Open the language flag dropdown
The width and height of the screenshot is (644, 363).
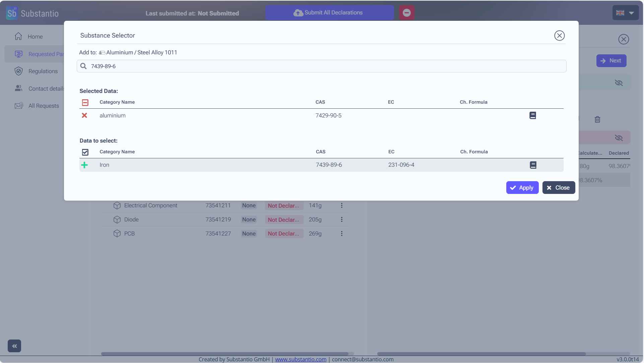pyautogui.click(x=625, y=13)
